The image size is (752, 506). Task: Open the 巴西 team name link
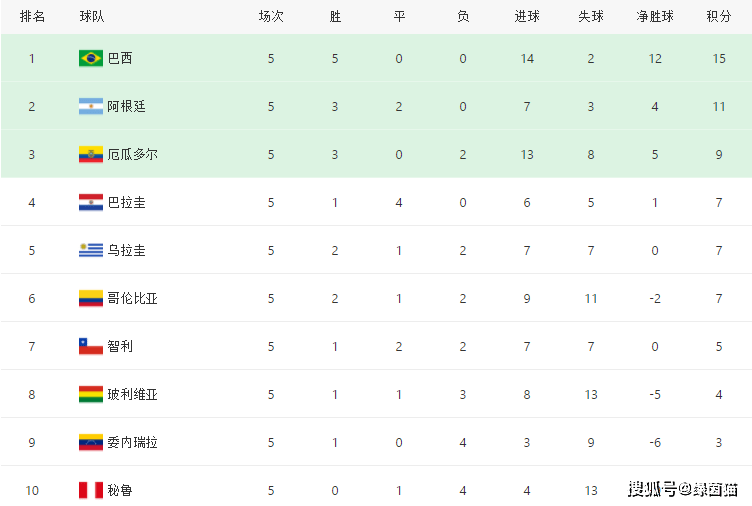[120, 59]
